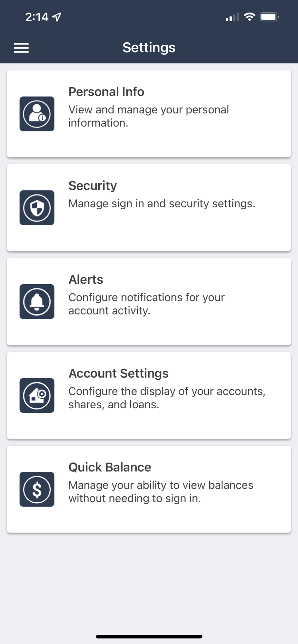Tap the battery status icon

click(x=269, y=17)
